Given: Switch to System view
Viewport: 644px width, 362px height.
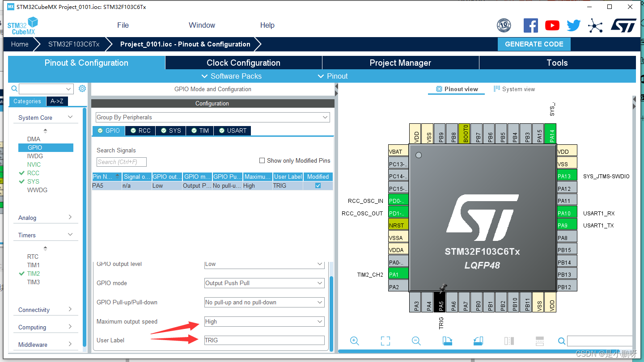Looking at the screenshot, I should click(514, 89).
